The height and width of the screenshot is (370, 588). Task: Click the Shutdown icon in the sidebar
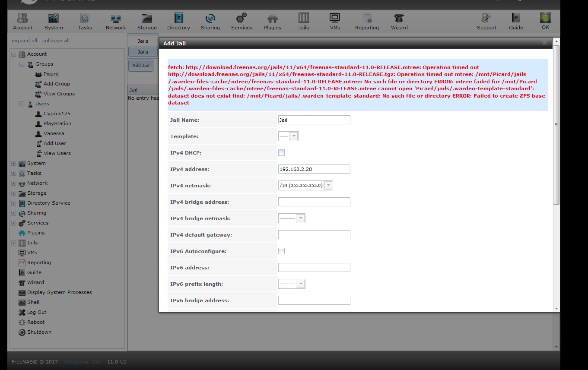(x=22, y=332)
